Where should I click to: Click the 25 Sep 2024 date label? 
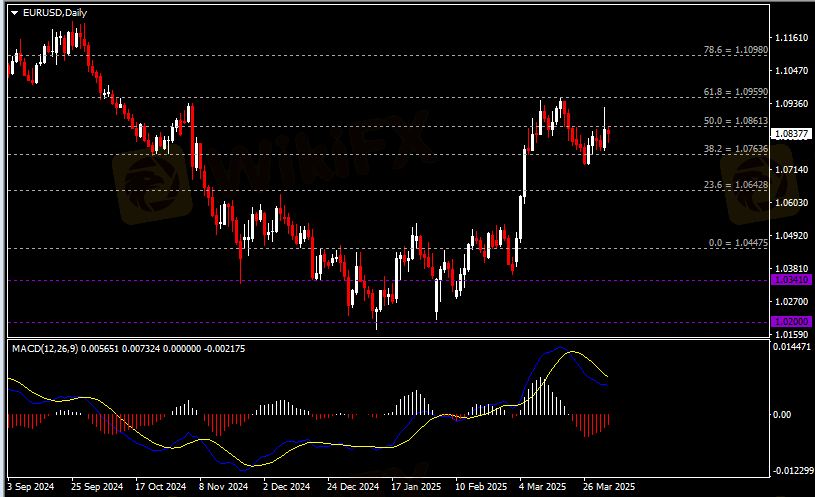coord(97,487)
